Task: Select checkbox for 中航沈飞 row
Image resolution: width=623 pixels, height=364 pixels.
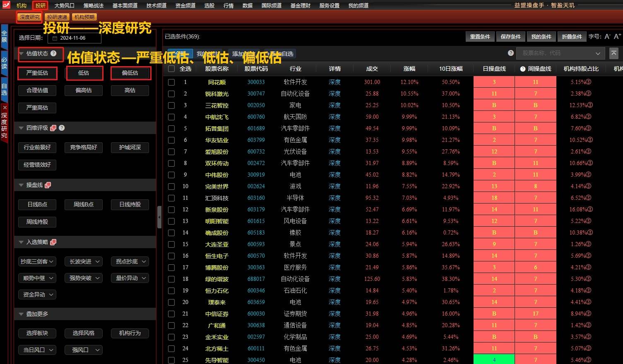Action: pyautogui.click(x=171, y=117)
